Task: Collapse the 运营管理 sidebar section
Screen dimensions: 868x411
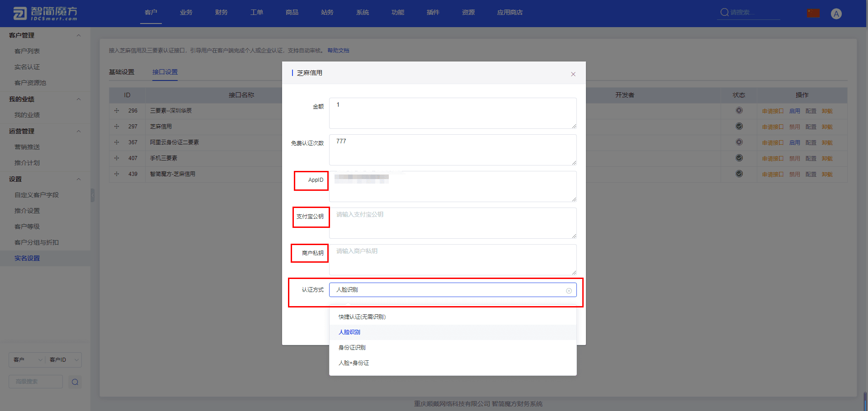Action: coord(79,131)
